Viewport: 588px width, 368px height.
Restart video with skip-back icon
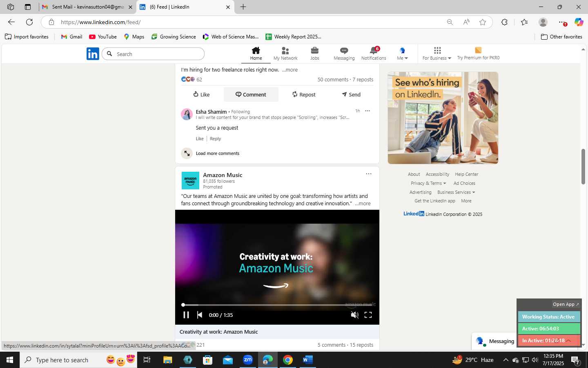[x=200, y=315]
